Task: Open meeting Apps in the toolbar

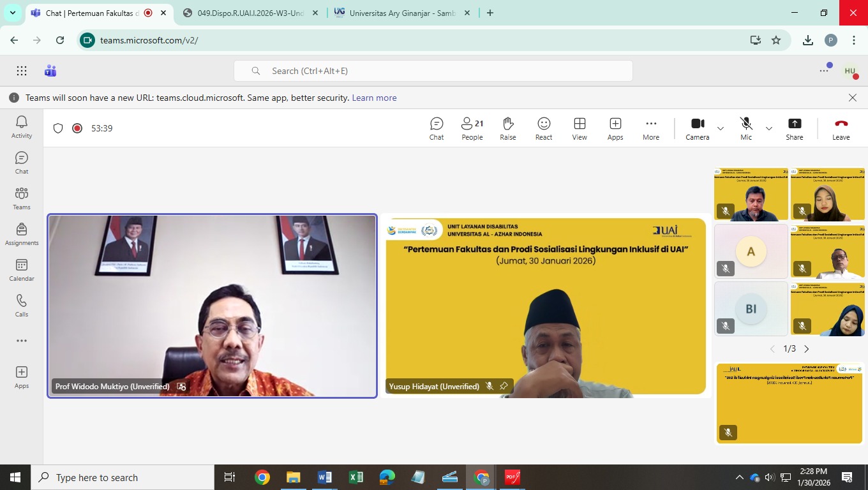Action: [615, 128]
